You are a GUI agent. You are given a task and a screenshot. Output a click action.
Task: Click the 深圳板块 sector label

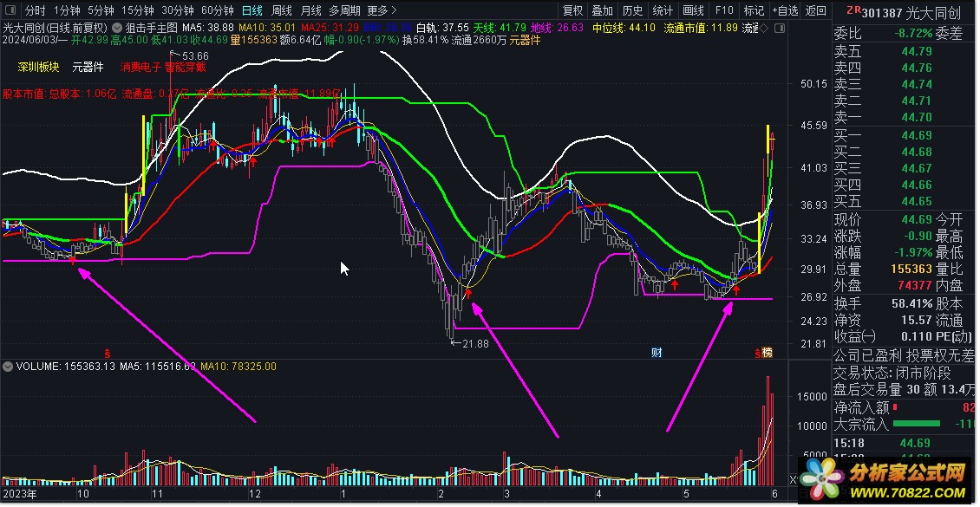(38, 67)
